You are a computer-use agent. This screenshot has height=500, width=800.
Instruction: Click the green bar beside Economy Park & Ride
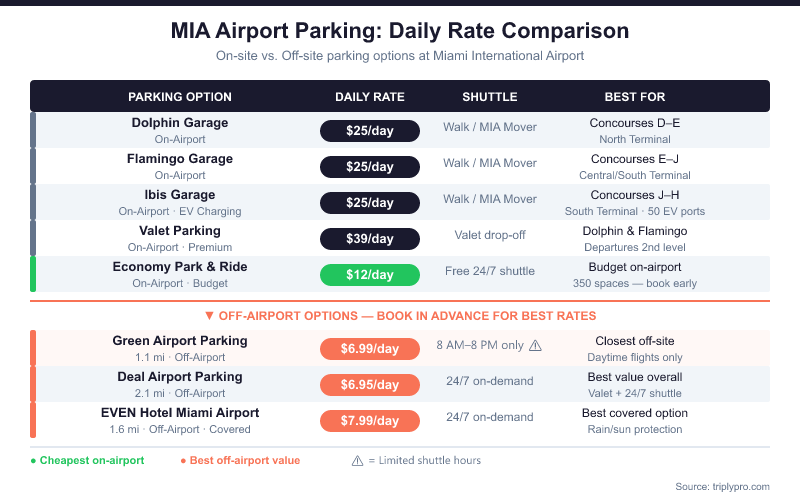click(x=33, y=274)
